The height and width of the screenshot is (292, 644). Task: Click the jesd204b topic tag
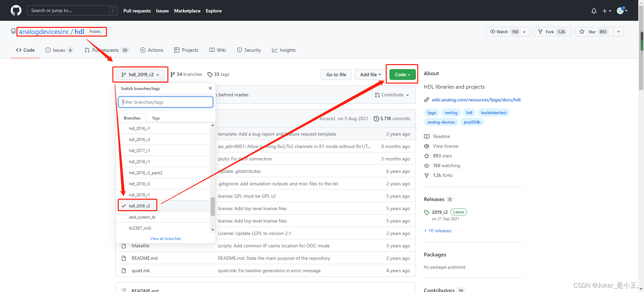(472, 122)
